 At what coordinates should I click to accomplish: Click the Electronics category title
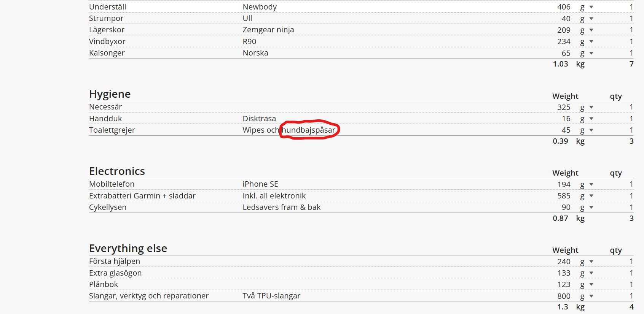117,171
